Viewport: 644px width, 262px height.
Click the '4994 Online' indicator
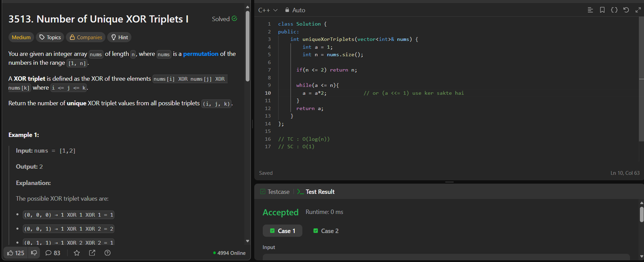click(x=230, y=253)
